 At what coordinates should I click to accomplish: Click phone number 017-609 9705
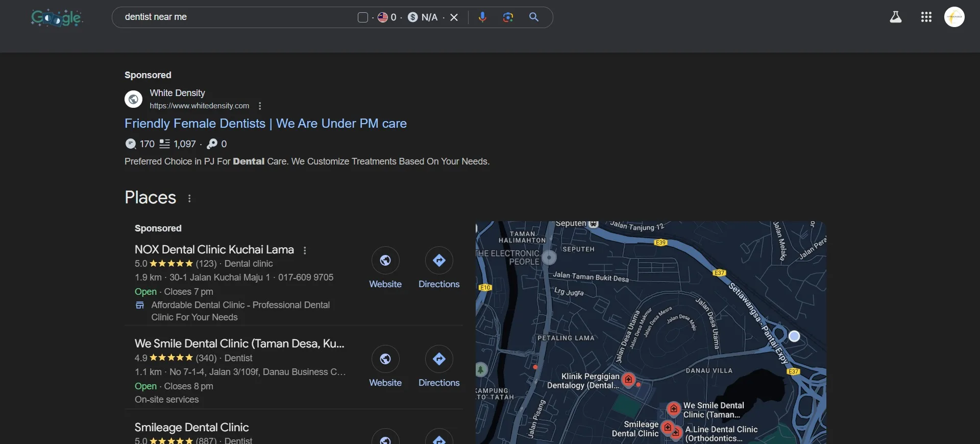pyautogui.click(x=306, y=277)
